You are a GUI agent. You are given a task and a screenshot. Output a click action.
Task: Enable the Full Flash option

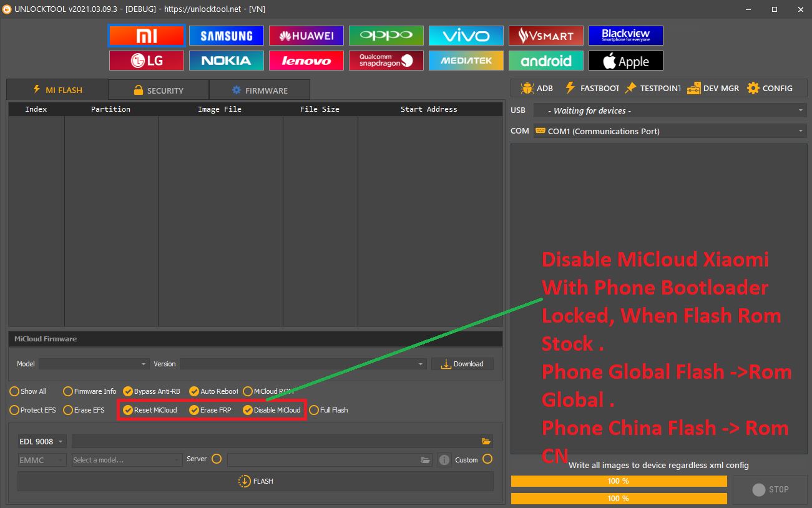[x=329, y=410]
